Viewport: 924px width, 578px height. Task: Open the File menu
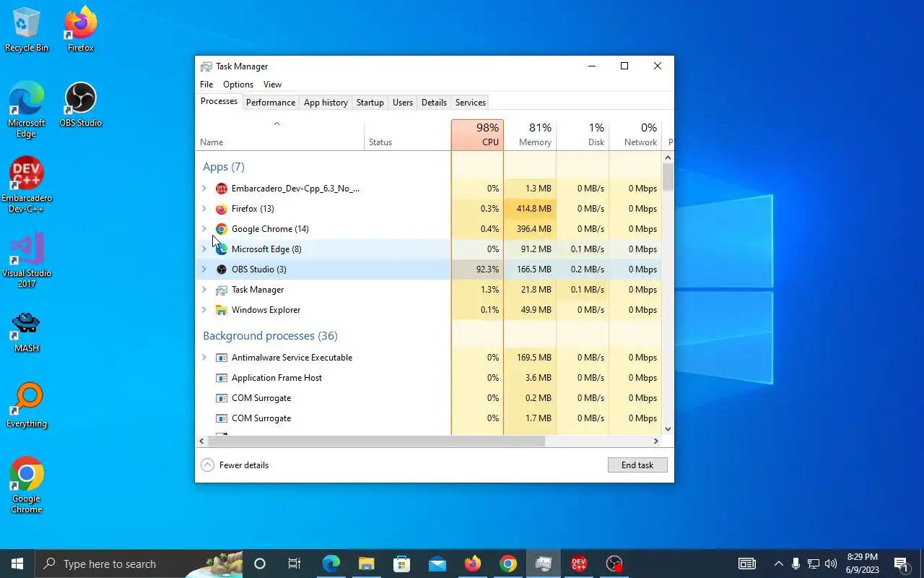click(x=206, y=85)
